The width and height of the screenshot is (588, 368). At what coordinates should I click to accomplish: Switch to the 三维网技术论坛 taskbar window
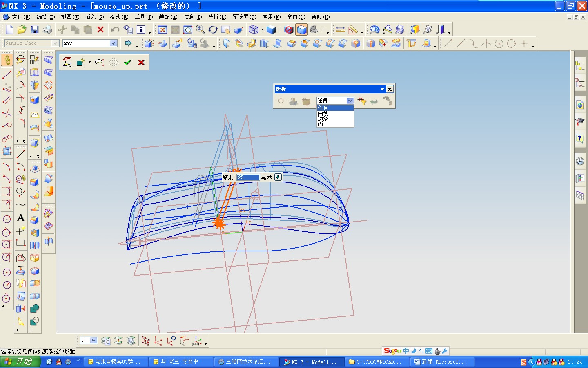coord(246,362)
